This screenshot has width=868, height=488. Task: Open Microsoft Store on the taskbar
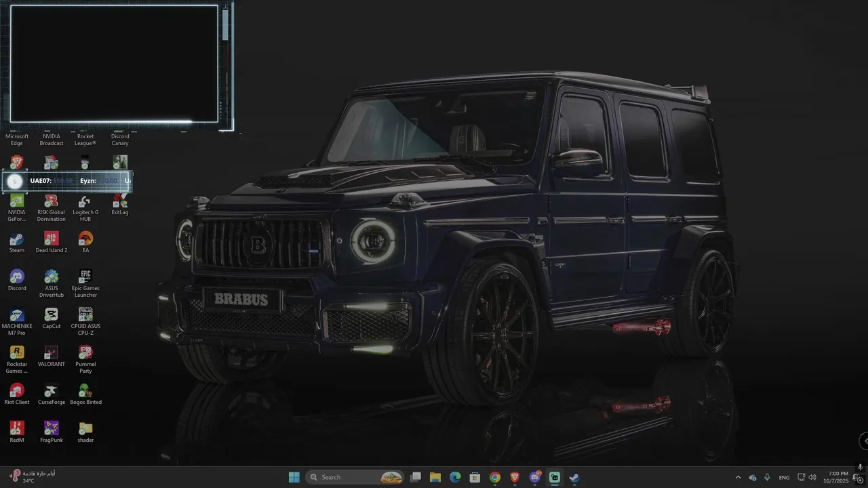point(475,477)
